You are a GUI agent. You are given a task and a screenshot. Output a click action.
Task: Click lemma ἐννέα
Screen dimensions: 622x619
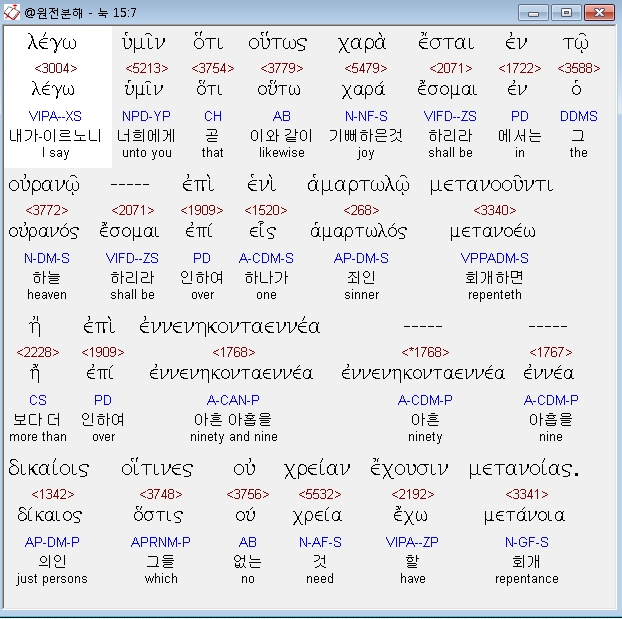[549, 373]
